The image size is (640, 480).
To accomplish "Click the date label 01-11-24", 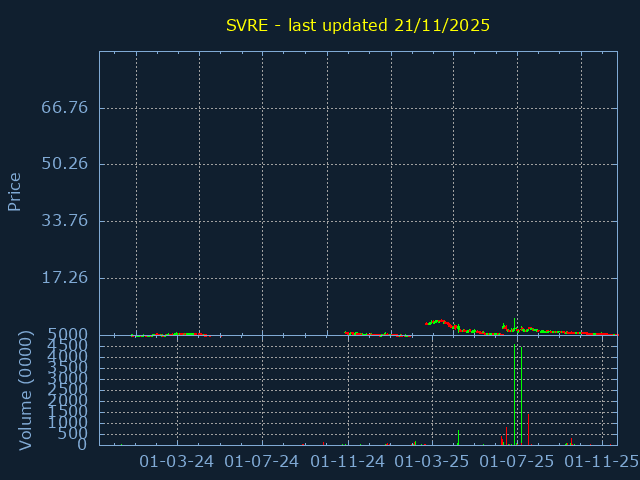I will coord(347,462).
